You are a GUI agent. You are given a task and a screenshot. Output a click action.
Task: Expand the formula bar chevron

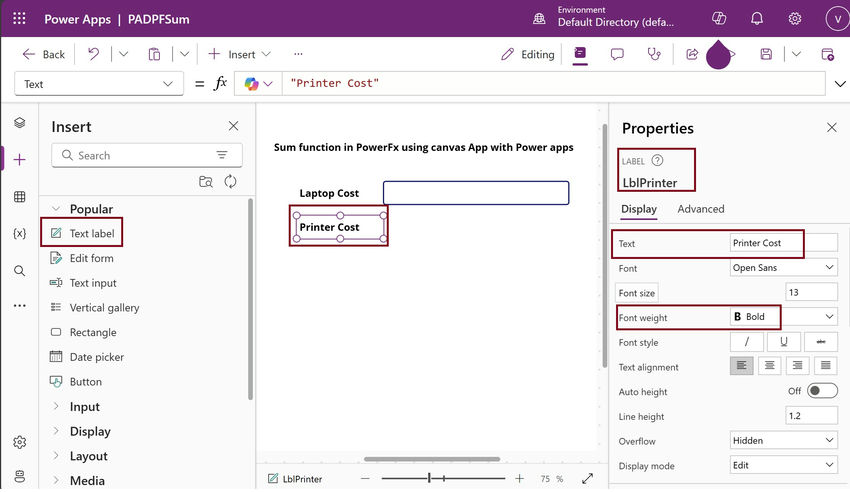point(840,84)
